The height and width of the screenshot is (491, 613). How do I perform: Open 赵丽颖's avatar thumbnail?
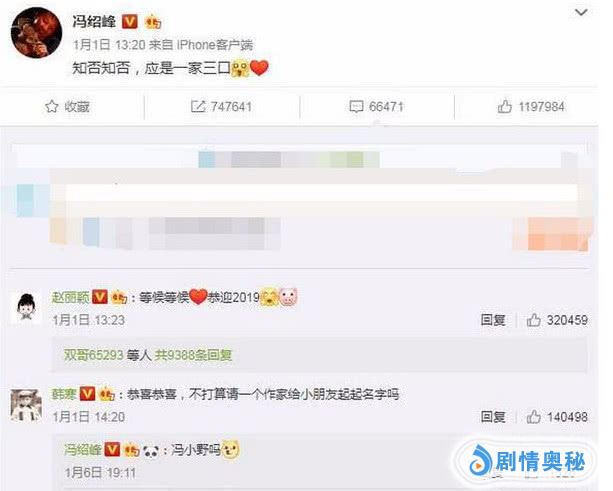[26, 308]
